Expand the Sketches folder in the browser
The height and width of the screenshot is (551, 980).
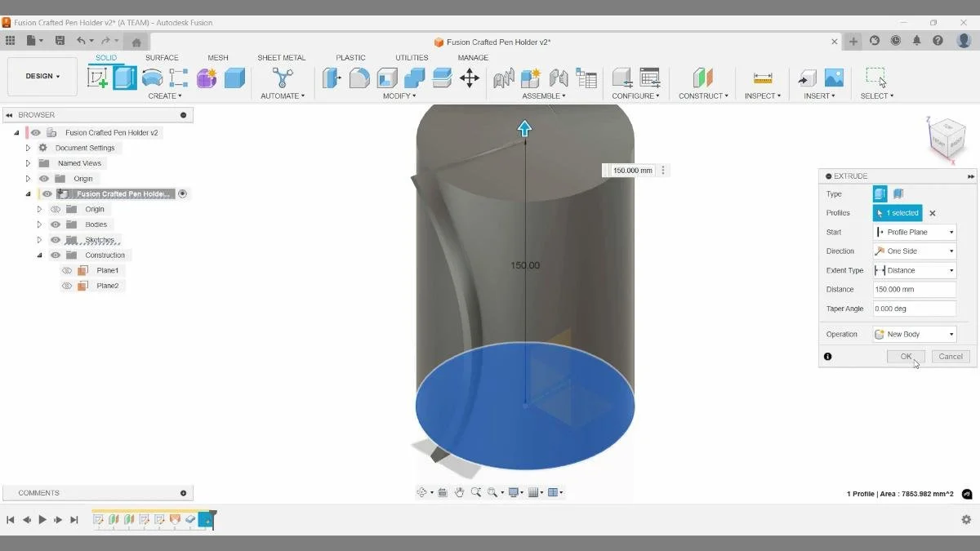pyautogui.click(x=38, y=239)
